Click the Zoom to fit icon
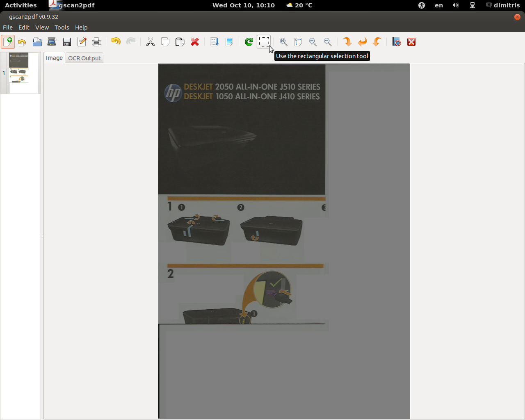 pos(298,42)
